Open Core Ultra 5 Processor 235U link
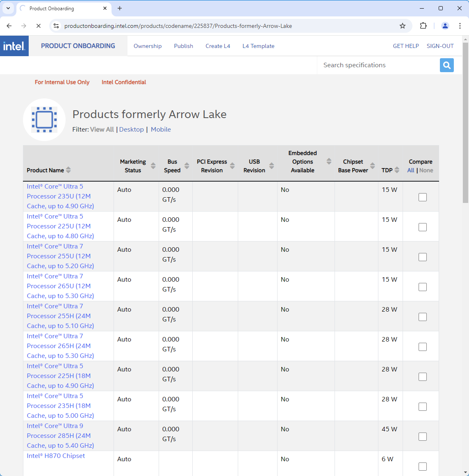This screenshot has width=469, height=476. 60,196
